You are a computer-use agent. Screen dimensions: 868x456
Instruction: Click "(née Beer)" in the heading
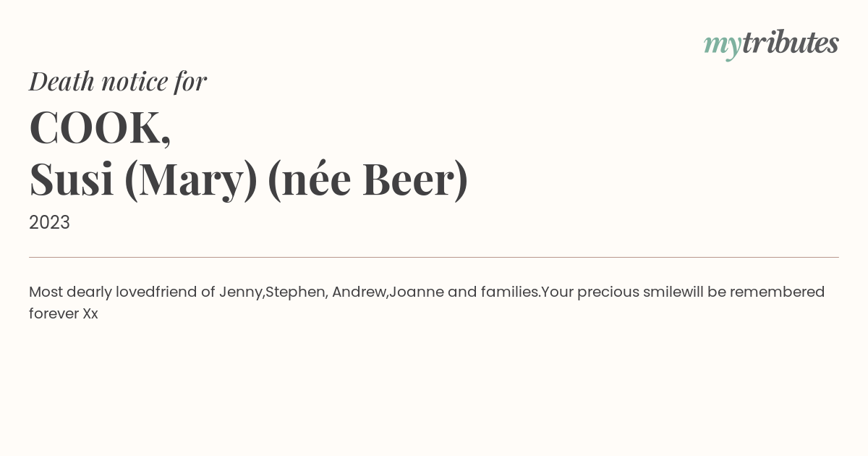(x=367, y=180)
